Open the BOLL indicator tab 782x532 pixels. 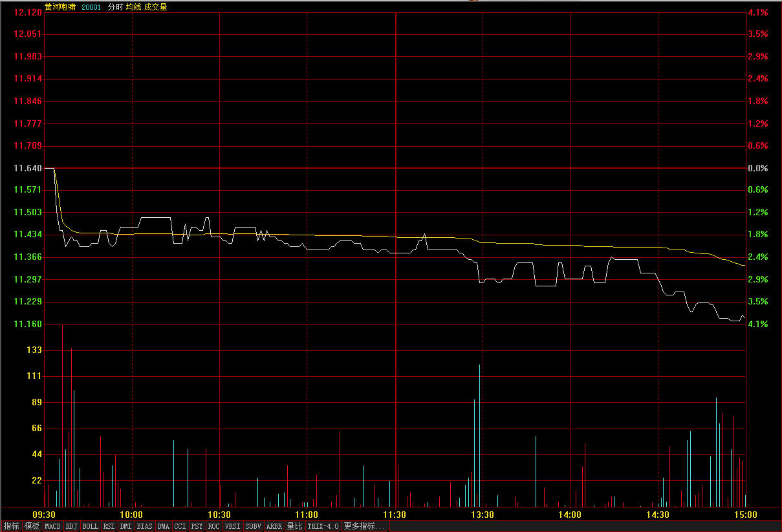pos(91,526)
